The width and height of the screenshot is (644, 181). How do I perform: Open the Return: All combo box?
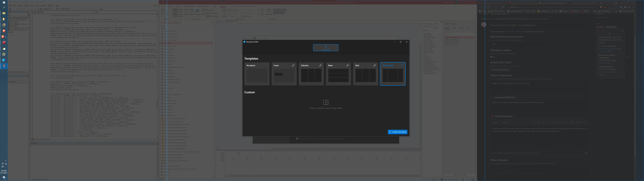253,16
